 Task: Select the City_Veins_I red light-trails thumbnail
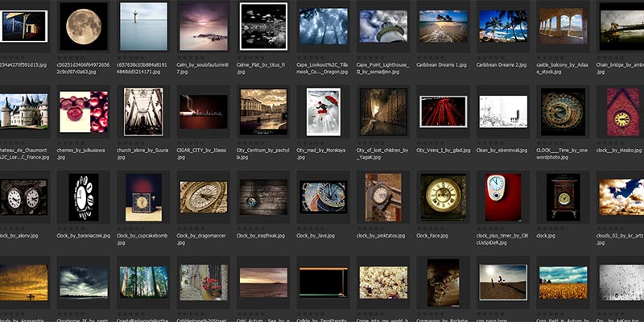[444, 112]
